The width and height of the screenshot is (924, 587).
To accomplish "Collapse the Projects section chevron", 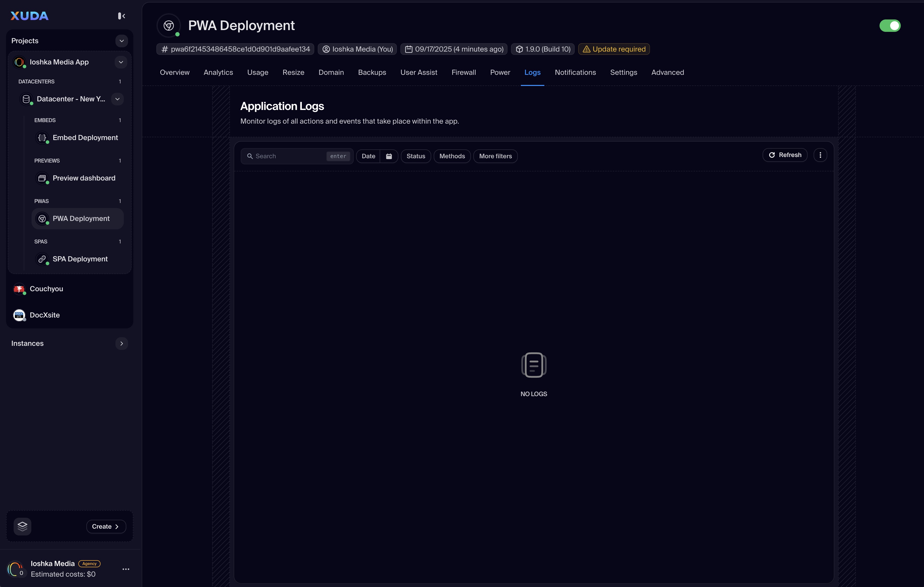I will [x=121, y=41].
